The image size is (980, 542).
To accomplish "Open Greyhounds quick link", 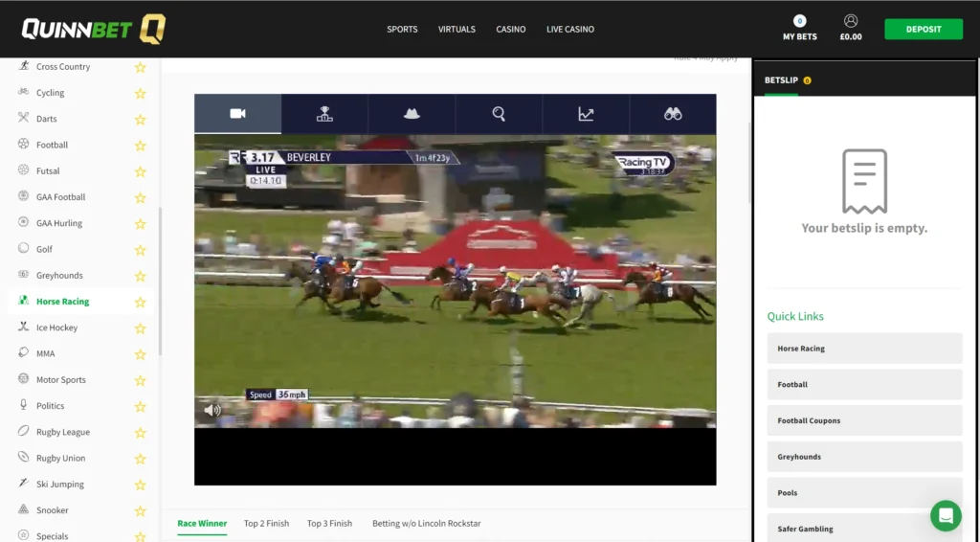I will tap(864, 457).
